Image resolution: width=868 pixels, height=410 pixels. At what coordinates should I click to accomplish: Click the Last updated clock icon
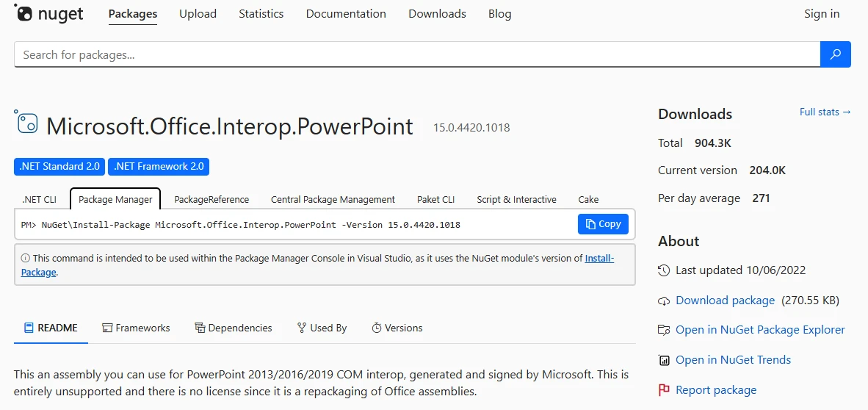pos(664,270)
